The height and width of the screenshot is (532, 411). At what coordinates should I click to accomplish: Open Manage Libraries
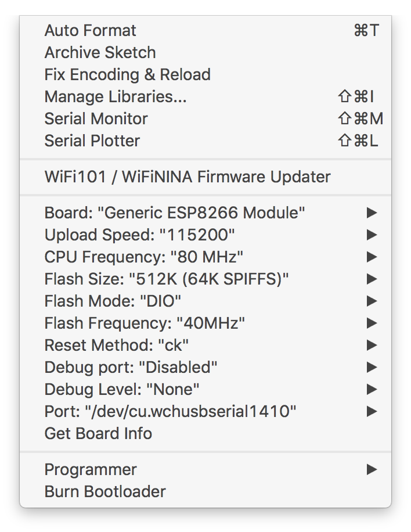coord(116,96)
